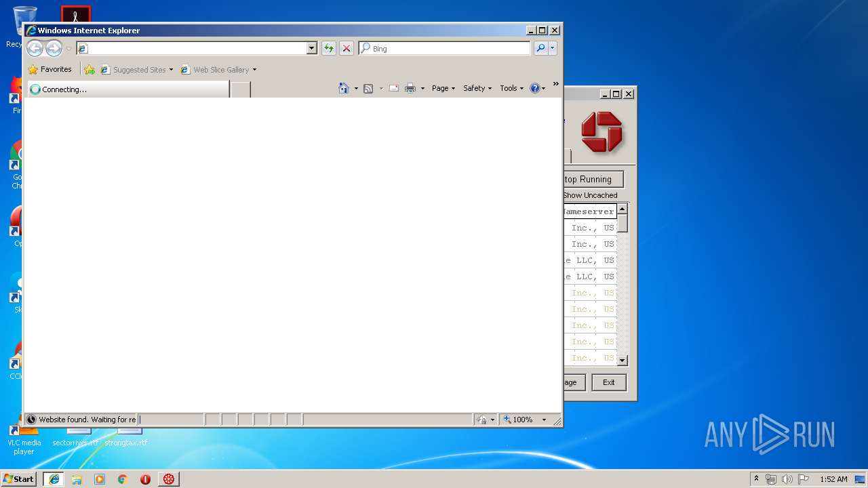868x488 pixels.
Task: Go back with the IE Back arrow
Action: pyautogui.click(x=35, y=48)
